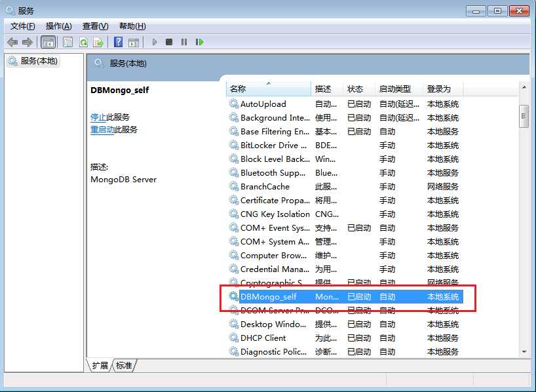Image resolution: width=536 pixels, height=392 pixels.
Task: Switch to the 标准 tab
Action: [124, 365]
